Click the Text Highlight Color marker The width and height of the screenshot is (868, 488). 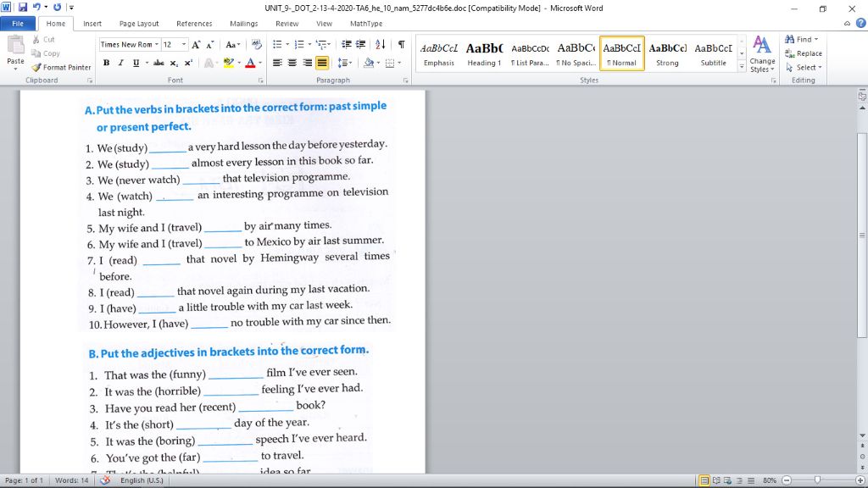click(228, 63)
